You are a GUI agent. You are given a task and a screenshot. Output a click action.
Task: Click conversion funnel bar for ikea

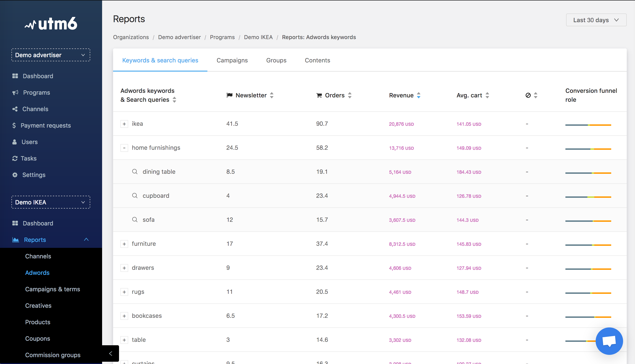[x=588, y=125]
